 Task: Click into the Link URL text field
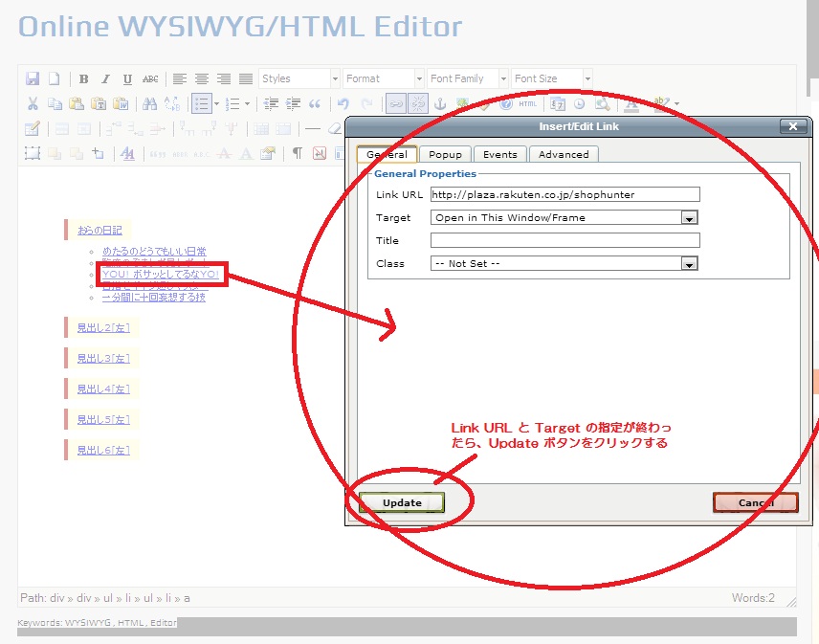tap(564, 194)
